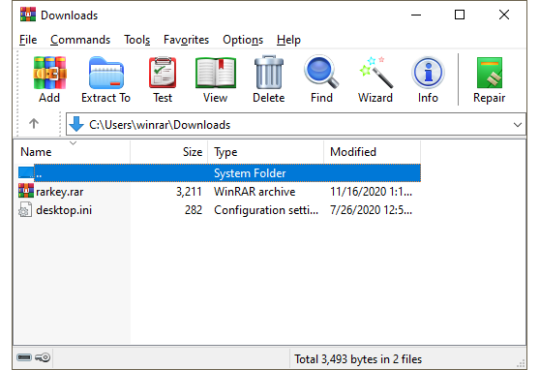
Task: Click the System Folder type text
Action: 250,173
